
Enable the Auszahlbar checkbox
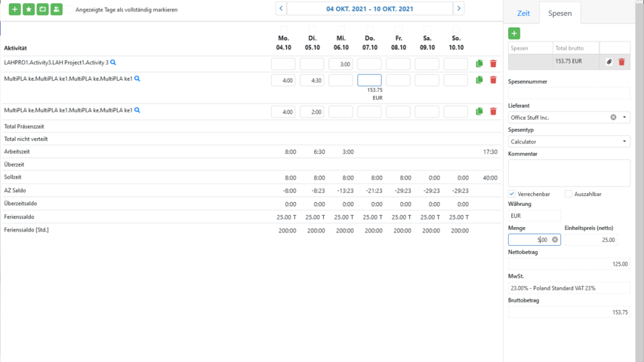[x=569, y=194]
